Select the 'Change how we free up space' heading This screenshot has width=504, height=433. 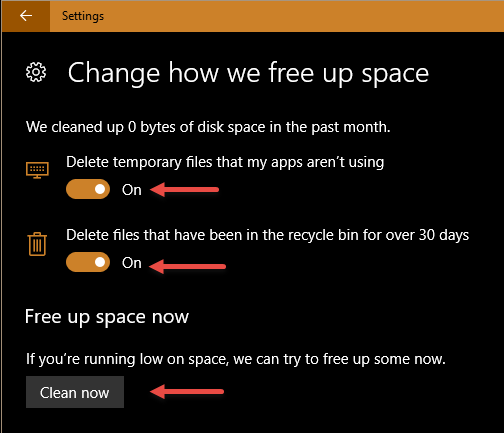[248, 73]
